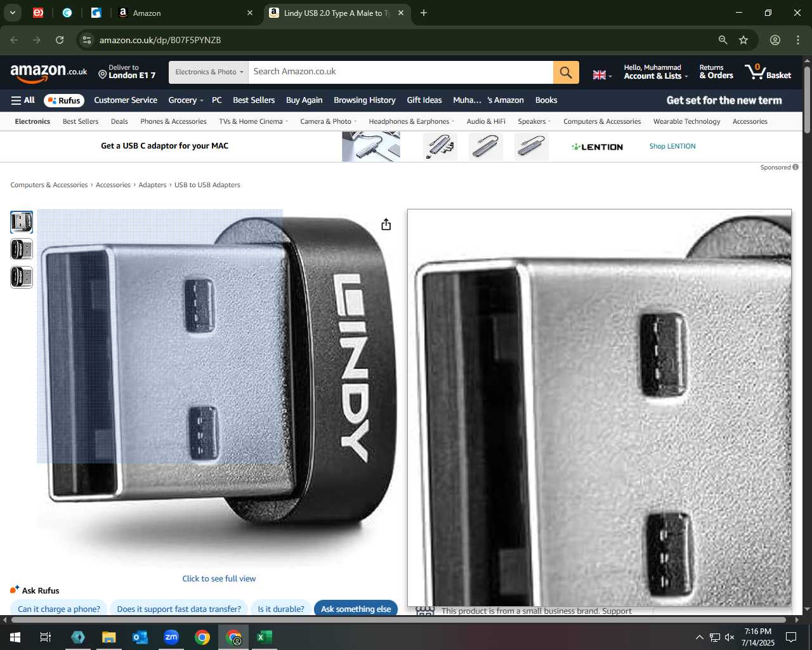Ask Rufus 'Can it charge a phone?'
This screenshot has width=812, height=650.
point(59,609)
